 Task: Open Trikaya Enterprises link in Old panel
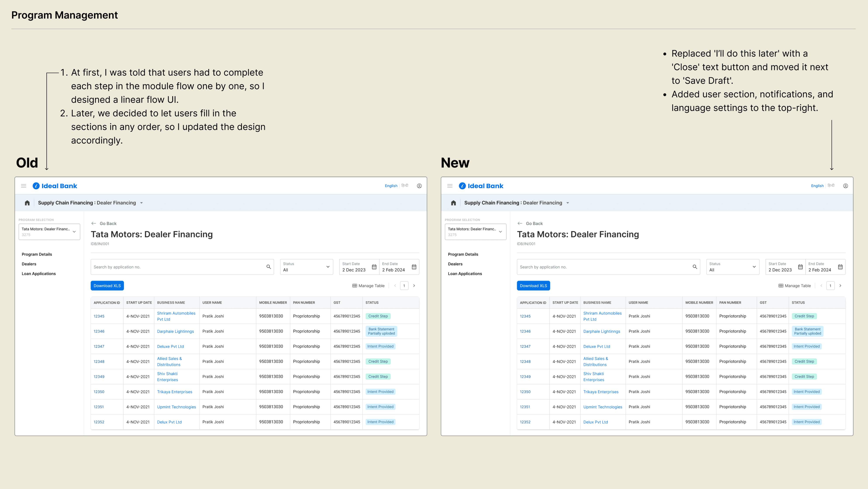[174, 392]
